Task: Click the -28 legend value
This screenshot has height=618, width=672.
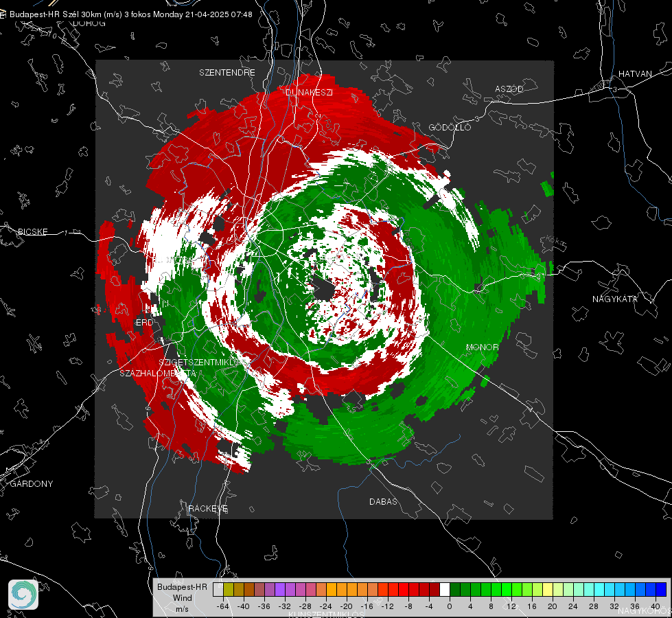Action: 305,606
